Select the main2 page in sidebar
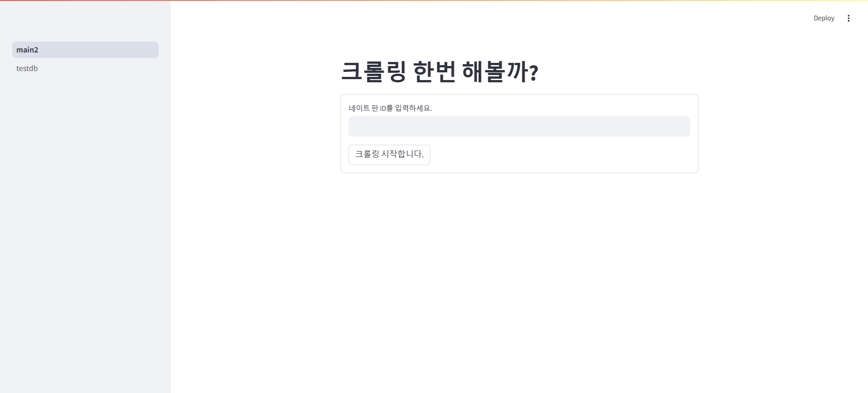 (x=85, y=50)
